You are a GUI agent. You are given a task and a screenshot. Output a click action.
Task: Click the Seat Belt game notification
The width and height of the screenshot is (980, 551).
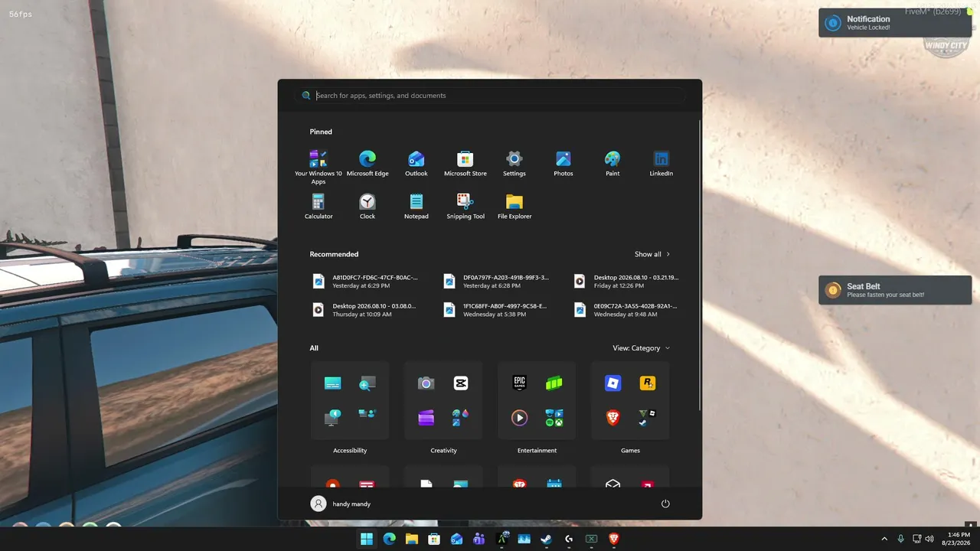[x=895, y=290]
